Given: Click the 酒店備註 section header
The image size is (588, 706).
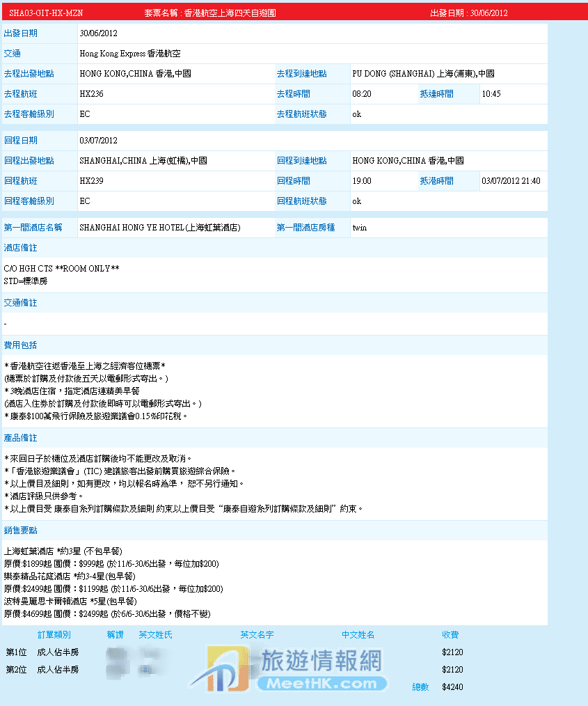Looking at the screenshot, I should (x=21, y=248).
